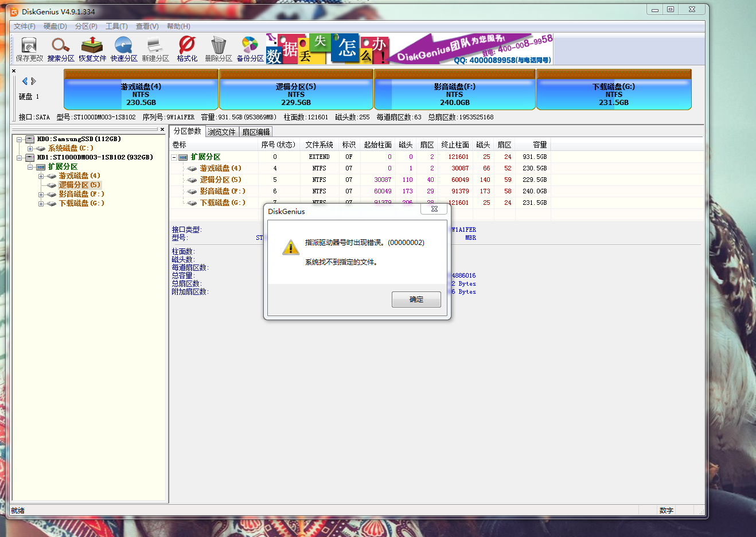Viewport: 756px width, 537px height.
Task: Collapse the HD0 SamsungSSD tree node
Action: [x=19, y=139]
